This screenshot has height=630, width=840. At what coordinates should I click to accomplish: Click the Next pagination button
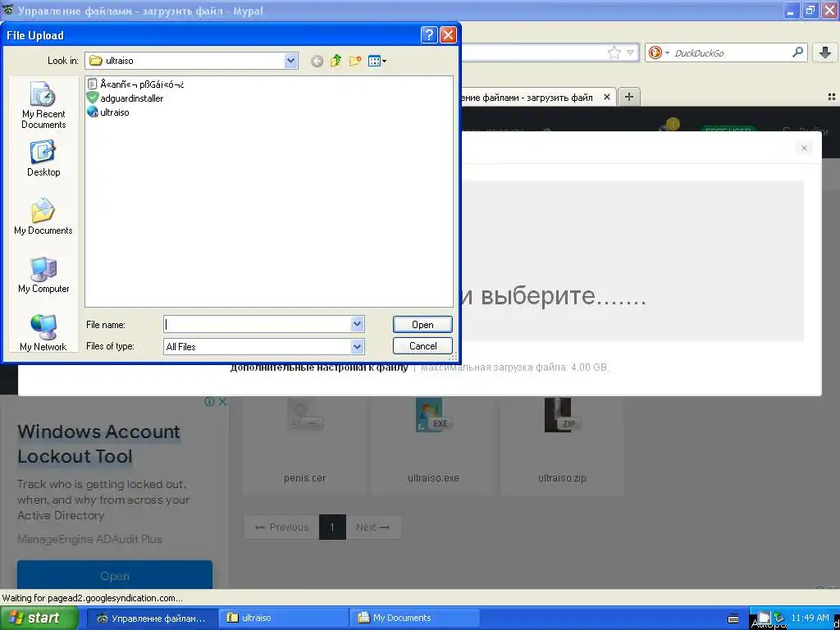(373, 527)
